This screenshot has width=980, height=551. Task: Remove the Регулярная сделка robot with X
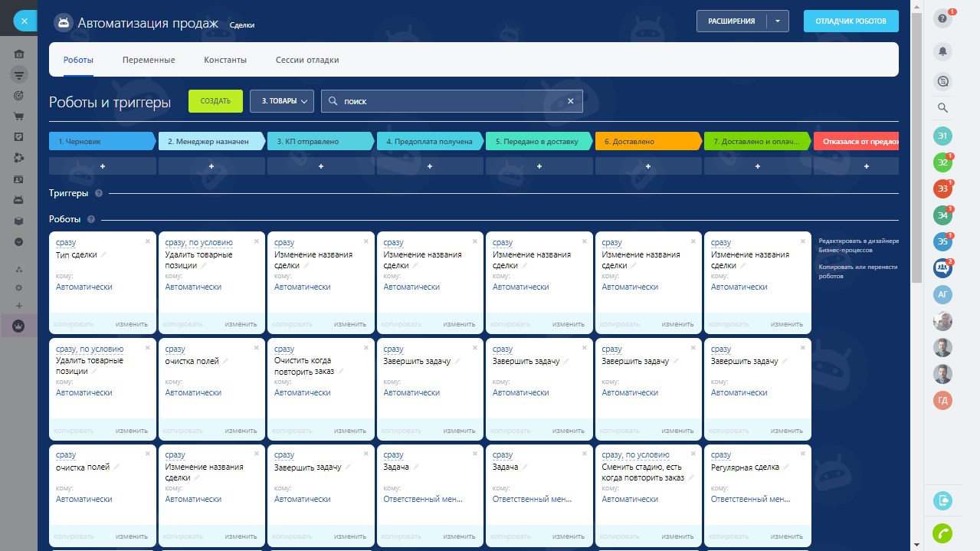(x=803, y=453)
